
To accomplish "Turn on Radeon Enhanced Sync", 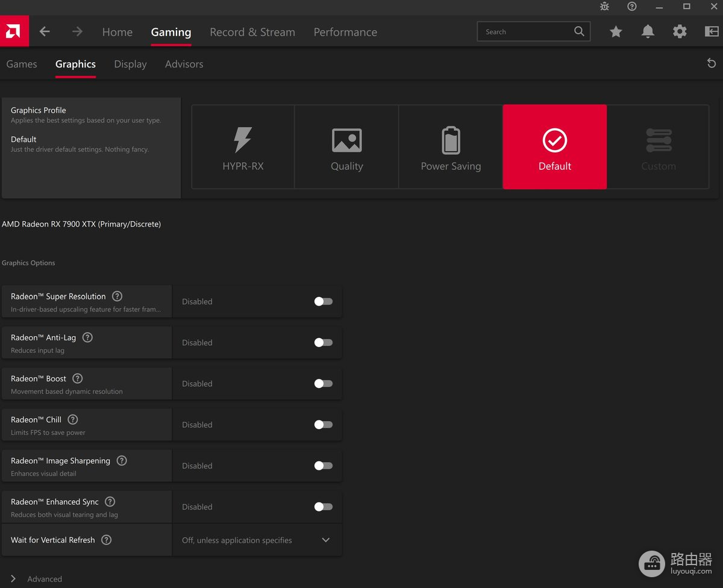I will pyautogui.click(x=324, y=507).
